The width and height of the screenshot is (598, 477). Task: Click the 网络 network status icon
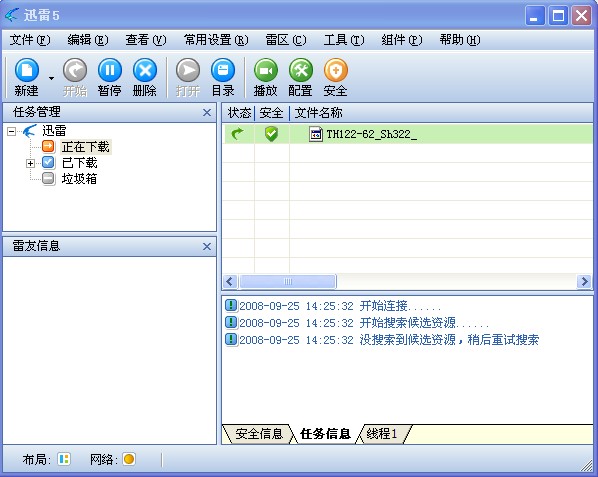129,459
